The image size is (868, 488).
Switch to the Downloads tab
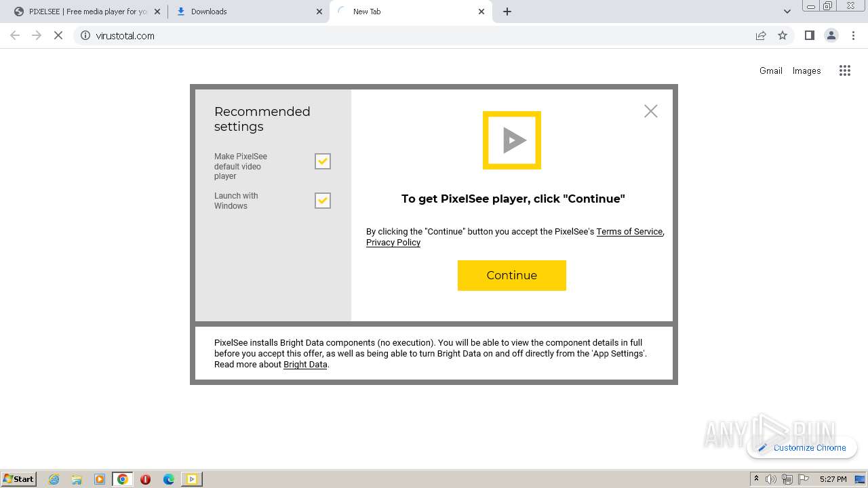click(x=250, y=12)
